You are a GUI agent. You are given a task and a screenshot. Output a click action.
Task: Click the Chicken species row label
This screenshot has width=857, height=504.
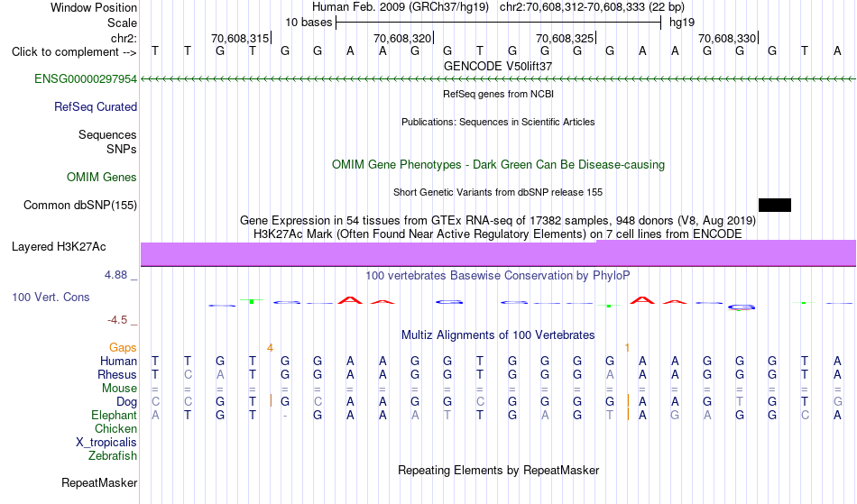click(x=115, y=429)
